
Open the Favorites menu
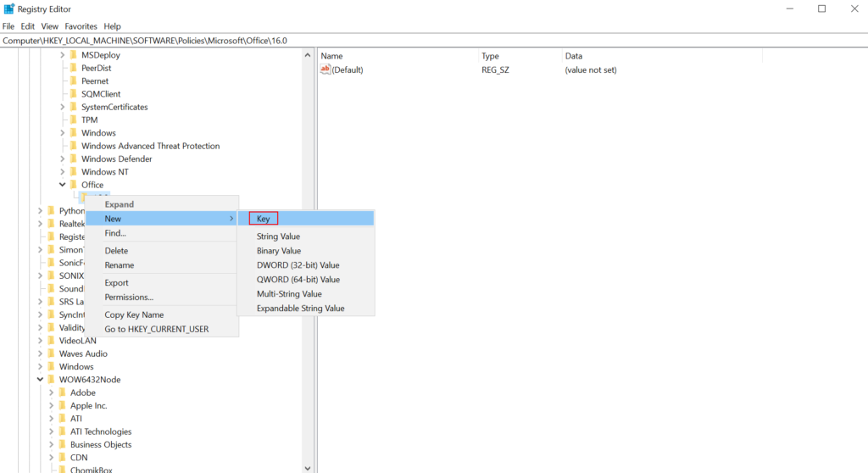(x=81, y=26)
